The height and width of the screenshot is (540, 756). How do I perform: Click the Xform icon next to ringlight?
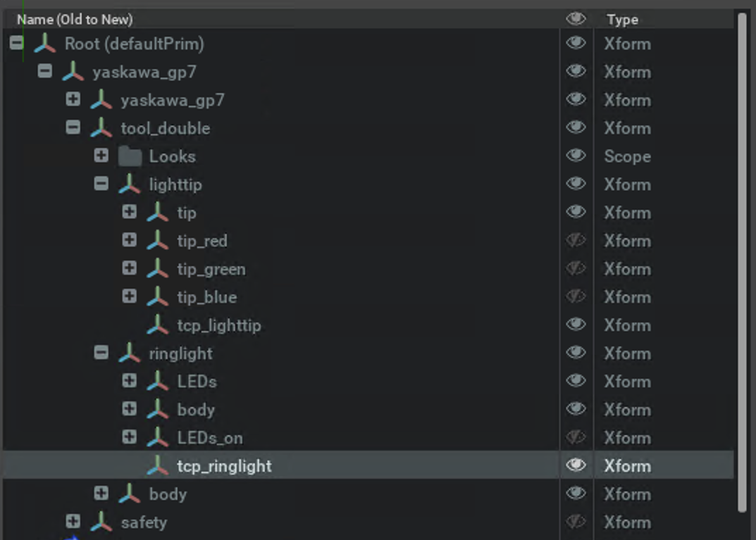coord(130,353)
